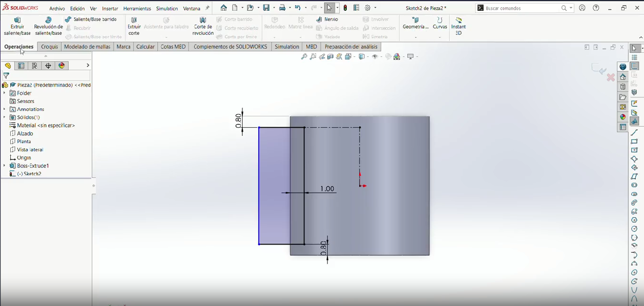Select the Vista lateral plane in tree
Viewport: 644px width, 306px height.
pos(27,150)
